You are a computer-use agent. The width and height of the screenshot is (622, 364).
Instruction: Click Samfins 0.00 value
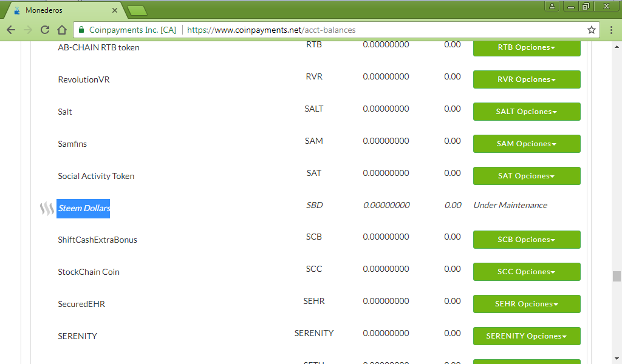tap(452, 141)
